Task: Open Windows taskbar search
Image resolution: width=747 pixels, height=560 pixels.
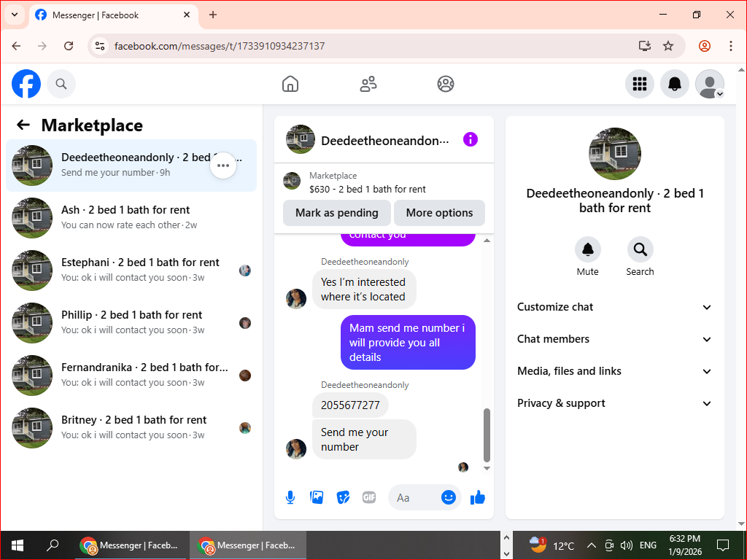Action: coord(53,545)
